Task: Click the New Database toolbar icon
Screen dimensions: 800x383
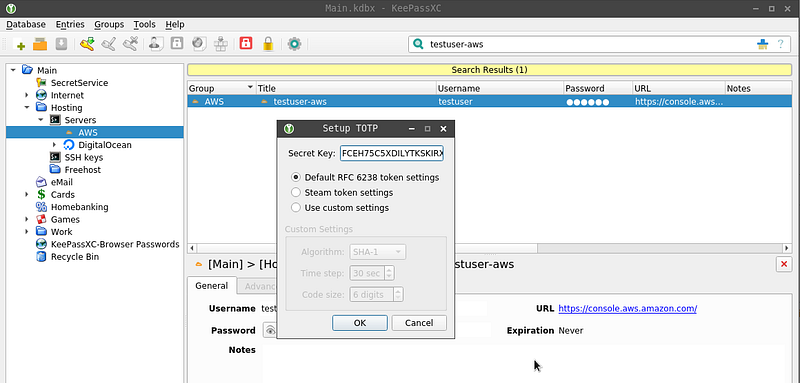Action: tap(19, 44)
